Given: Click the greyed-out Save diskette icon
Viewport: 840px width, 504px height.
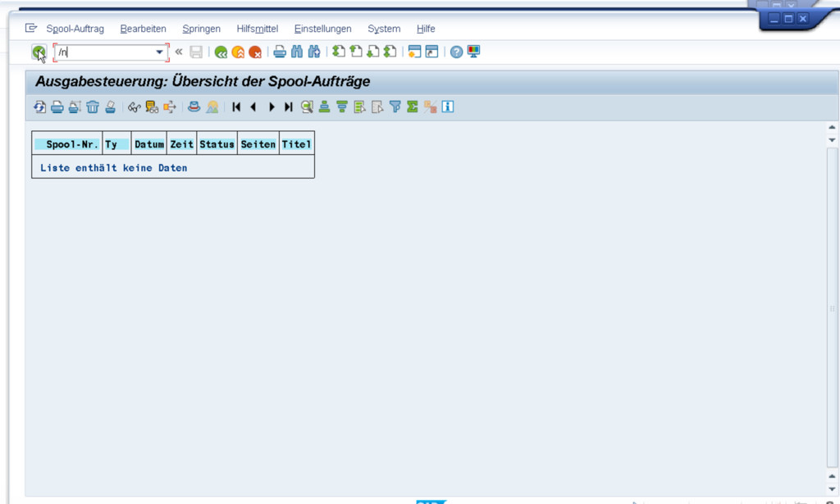Looking at the screenshot, I should tap(196, 52).
